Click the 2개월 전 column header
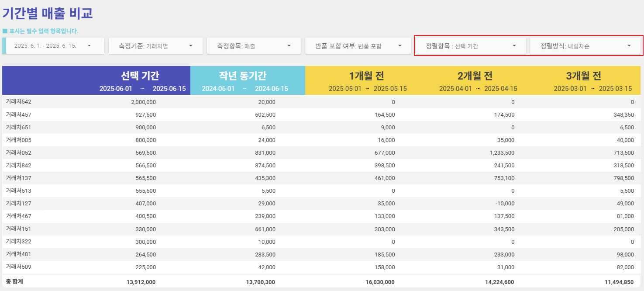644x291 pixels. (475, 76)
